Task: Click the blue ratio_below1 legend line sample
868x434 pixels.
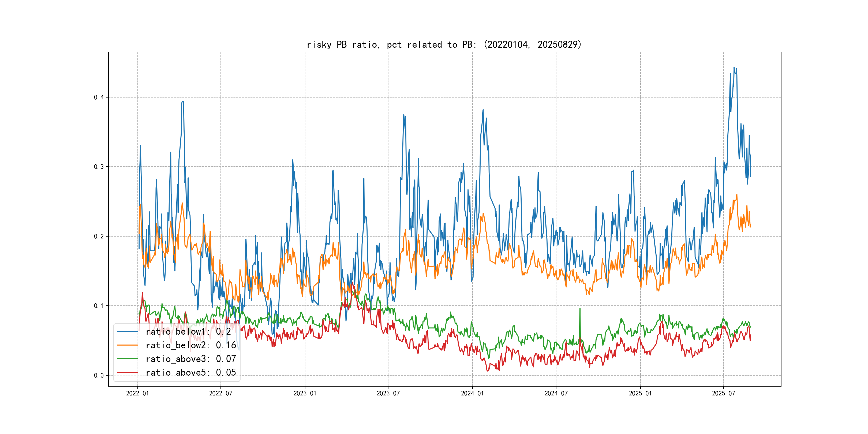Action: coord(127,332)
